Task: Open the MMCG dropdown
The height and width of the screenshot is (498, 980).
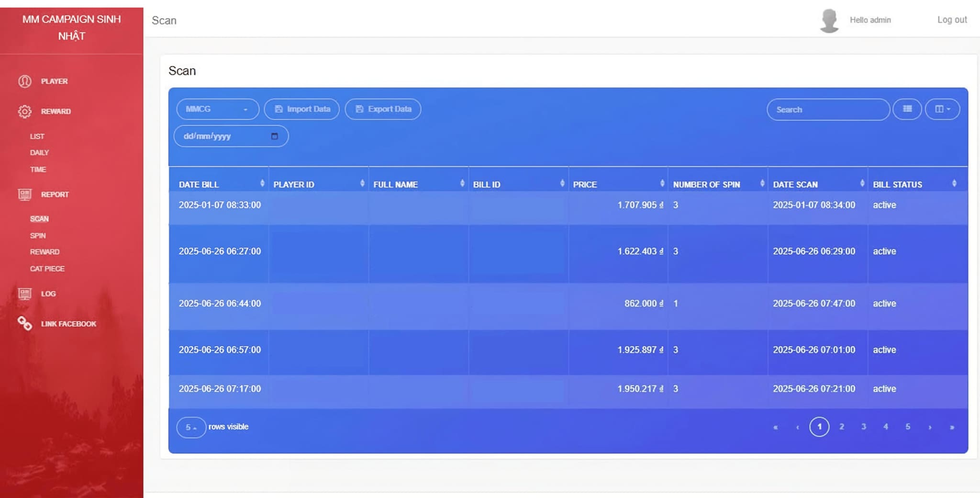Action: tap(217, 109)
